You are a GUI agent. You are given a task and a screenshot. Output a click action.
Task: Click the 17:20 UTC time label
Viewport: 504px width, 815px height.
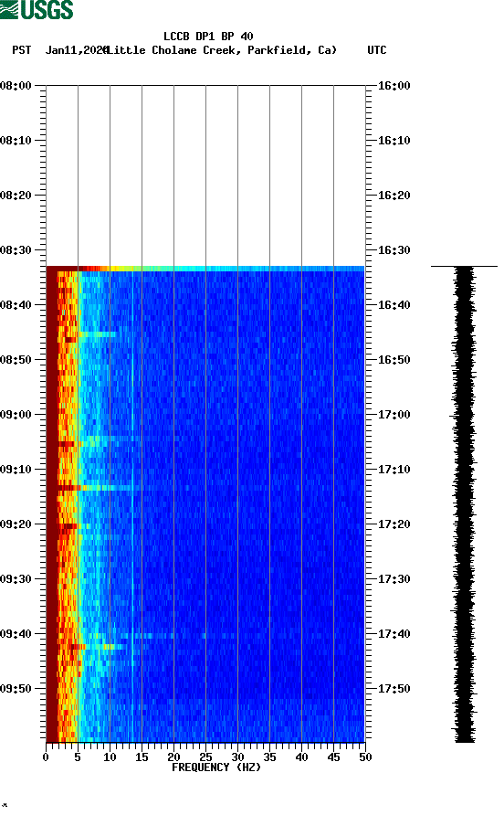[x=394, y=524]
